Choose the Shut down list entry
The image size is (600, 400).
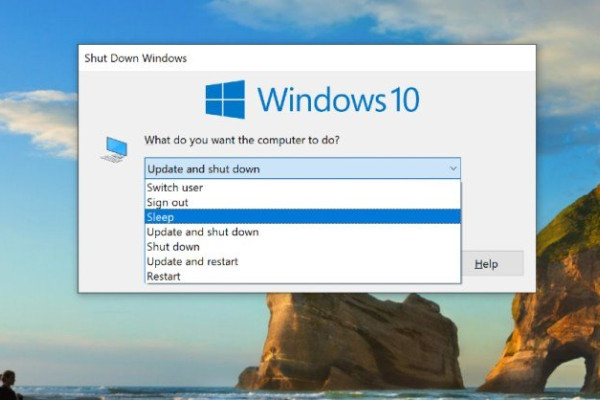pyautogui.click(x=303, y=247)
